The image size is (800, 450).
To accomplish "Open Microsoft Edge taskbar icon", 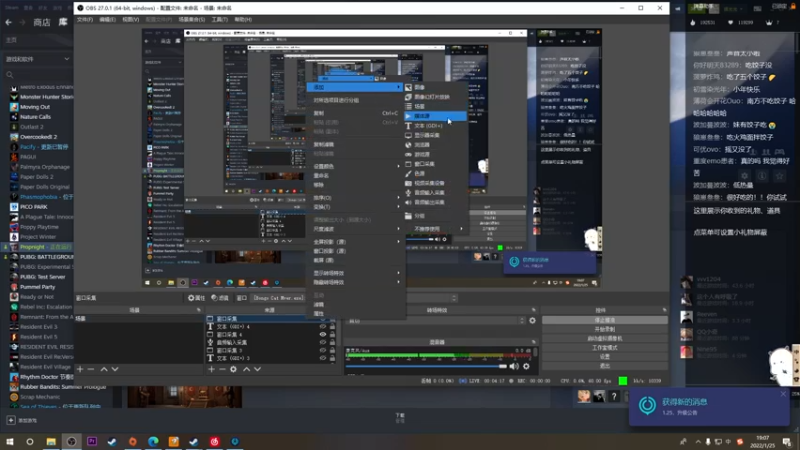I will 153,441.
